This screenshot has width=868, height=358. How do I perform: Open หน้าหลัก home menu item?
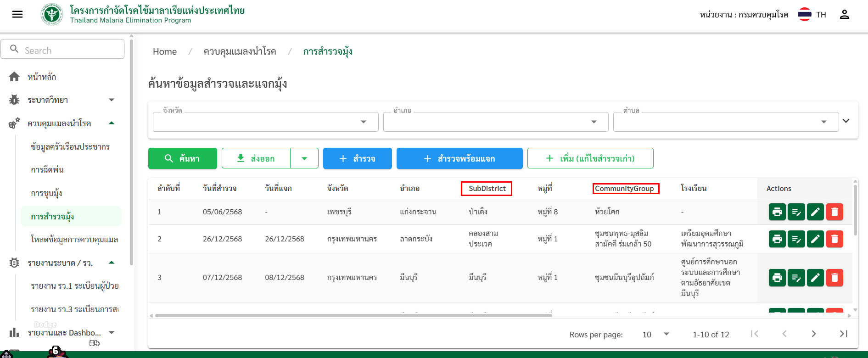pyautogui.click(x=42, y=77)
